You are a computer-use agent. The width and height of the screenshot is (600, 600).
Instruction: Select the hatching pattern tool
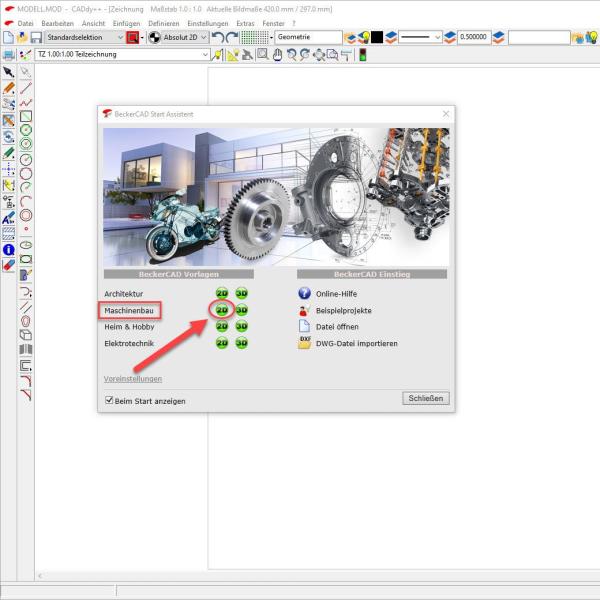8,234
